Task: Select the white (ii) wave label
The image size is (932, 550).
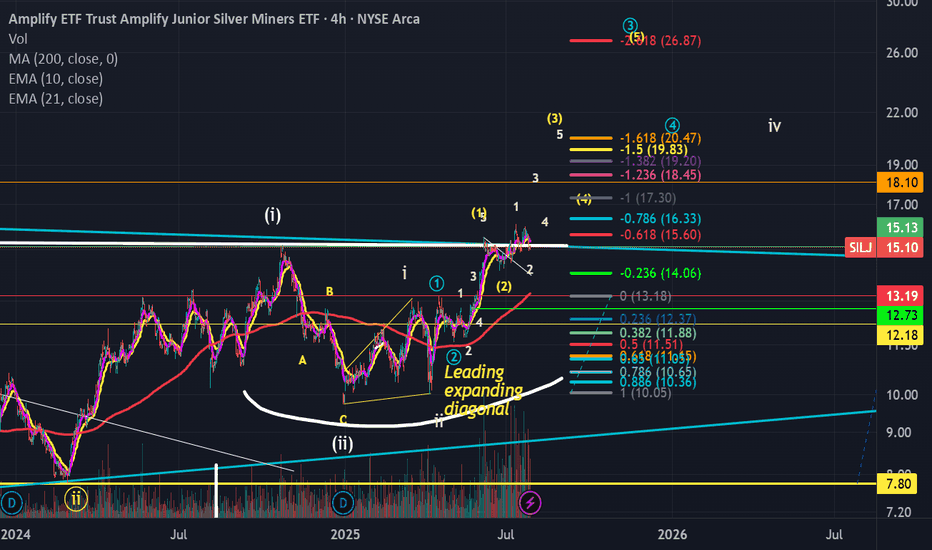Action: [x=342, y=443]
